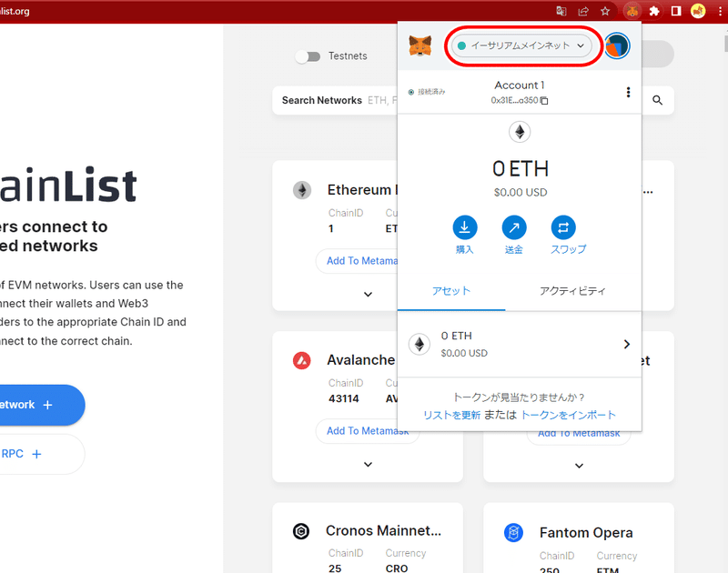Click the Fantom Opera card title
728x573 pixels.
(x=586, y=533)
